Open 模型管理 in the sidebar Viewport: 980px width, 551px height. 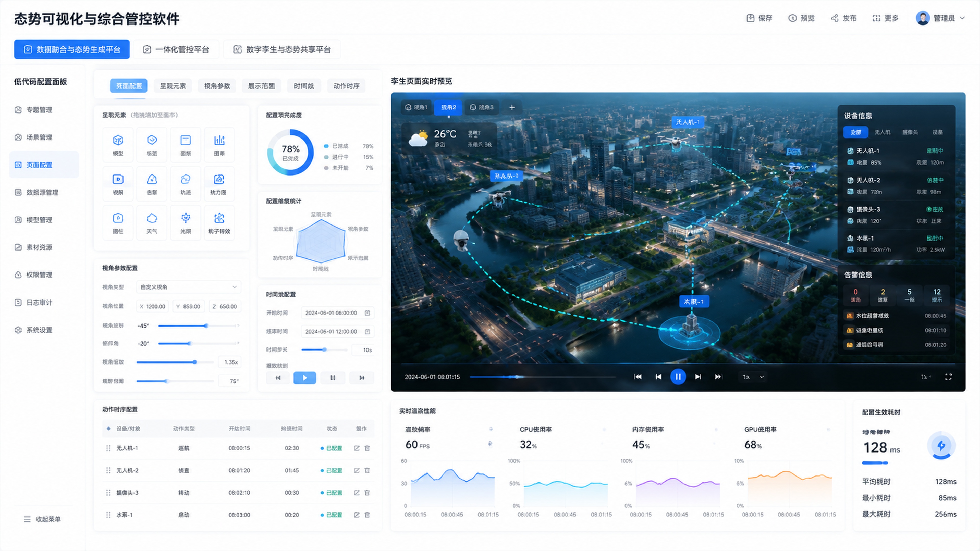[44, 220]
